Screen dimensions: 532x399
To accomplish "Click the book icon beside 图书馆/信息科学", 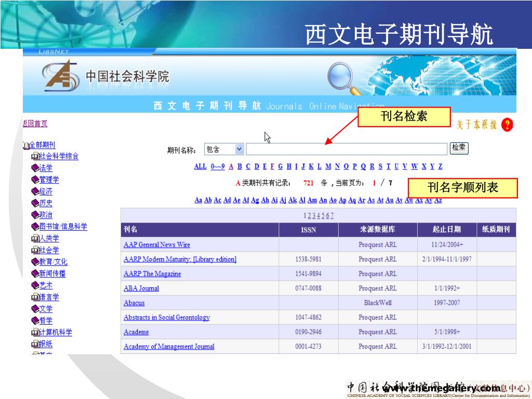I will tap(35, 227).
